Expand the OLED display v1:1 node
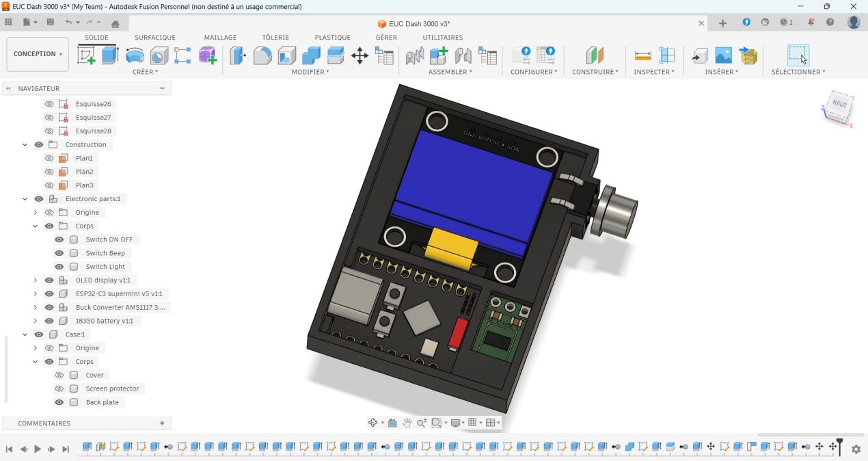The height and width of the screenshot is (461, 868). (36, 280)
